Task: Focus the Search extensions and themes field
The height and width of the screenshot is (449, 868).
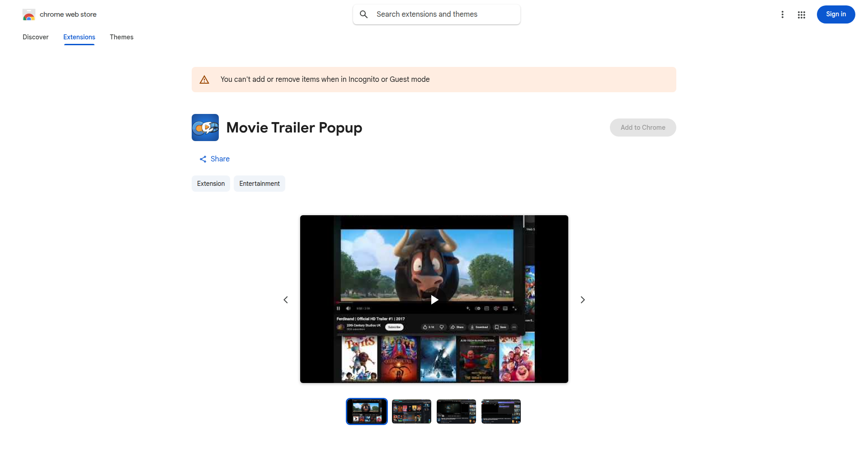Action: click(437, 14)
